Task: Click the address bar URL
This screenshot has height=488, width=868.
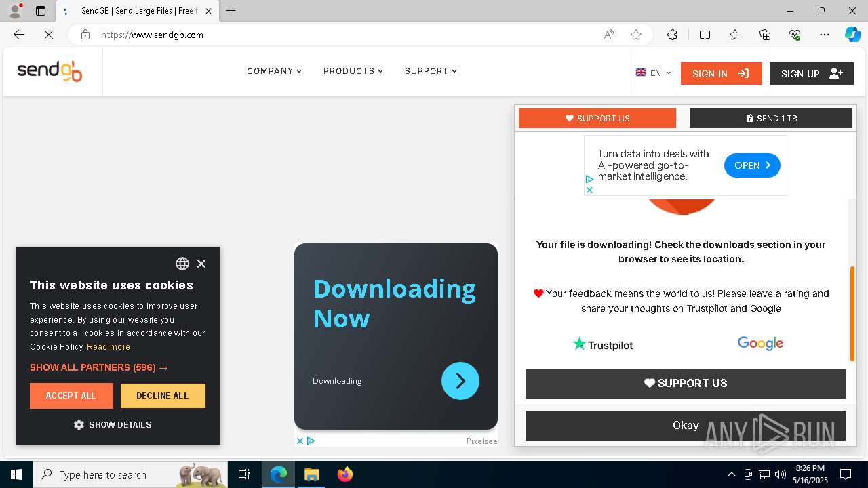Action: 152,35
